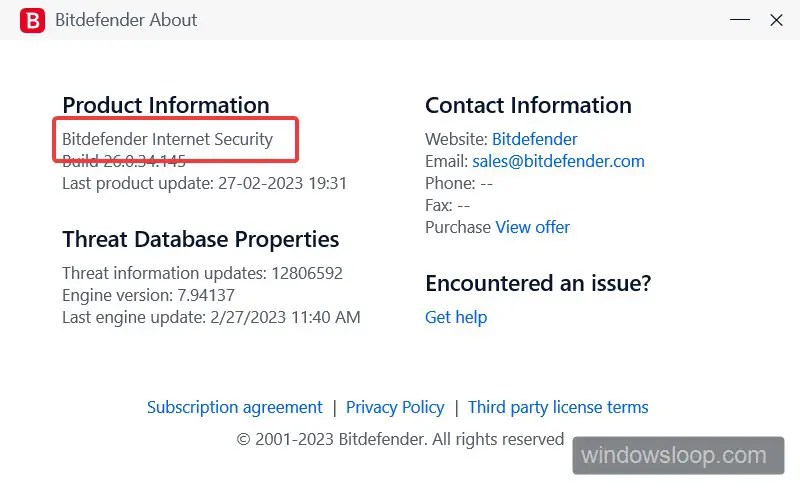The width and height of the screenshot is (800, 490).
Task: Click the Product Information heading
Action: click(166, 105)
